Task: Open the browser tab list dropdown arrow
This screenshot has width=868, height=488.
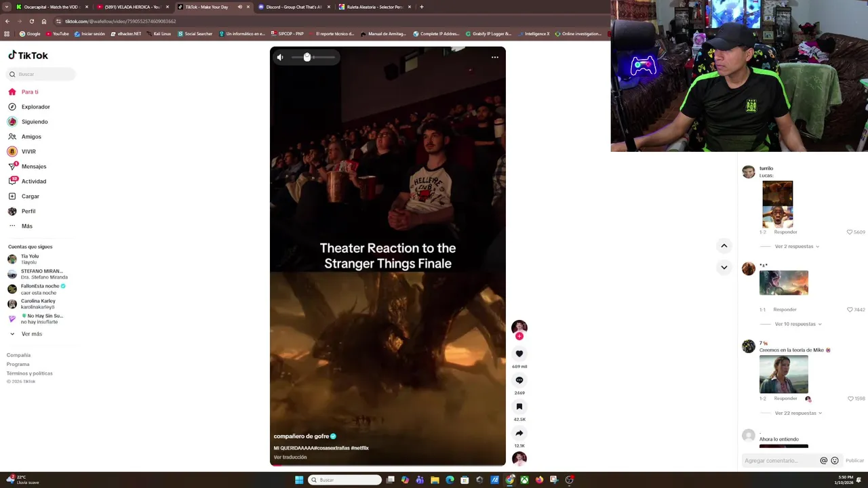Action: (7, 7)
